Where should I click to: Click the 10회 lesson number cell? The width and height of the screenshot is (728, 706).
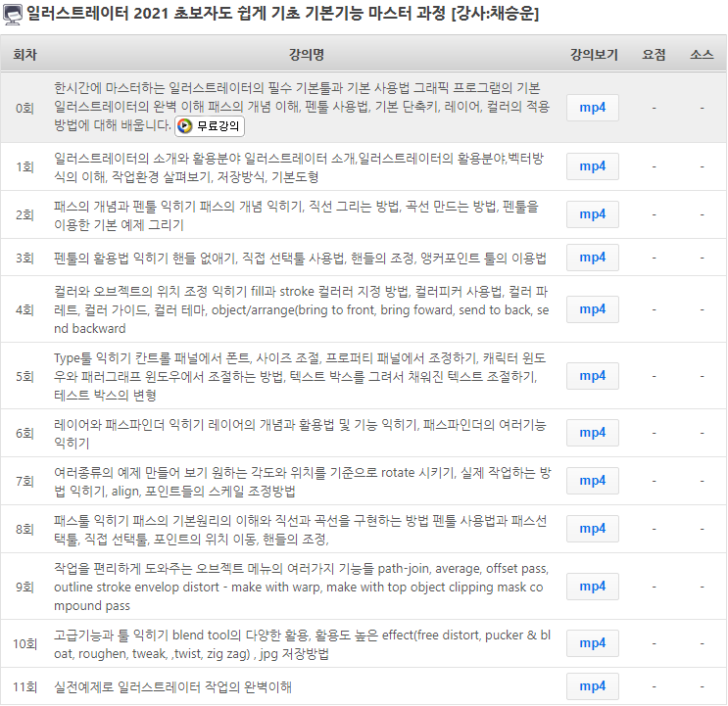tap(25, 644)
